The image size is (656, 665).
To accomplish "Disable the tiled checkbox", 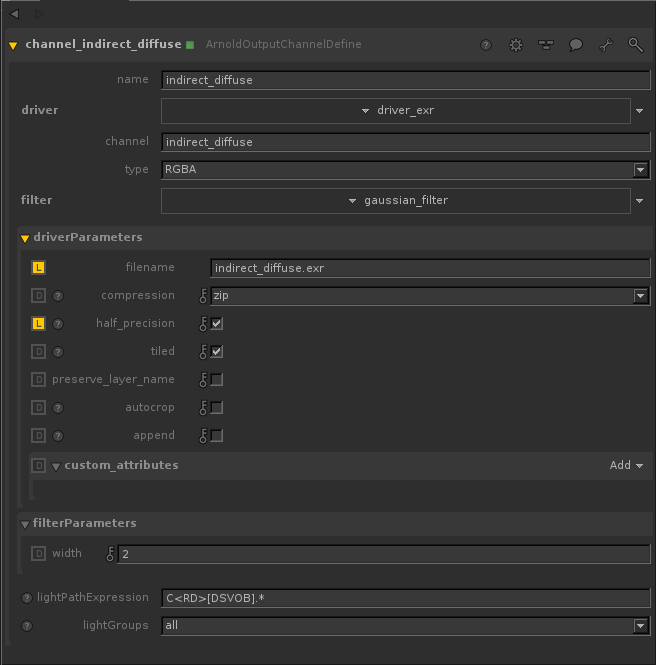I will coord(217,352).
